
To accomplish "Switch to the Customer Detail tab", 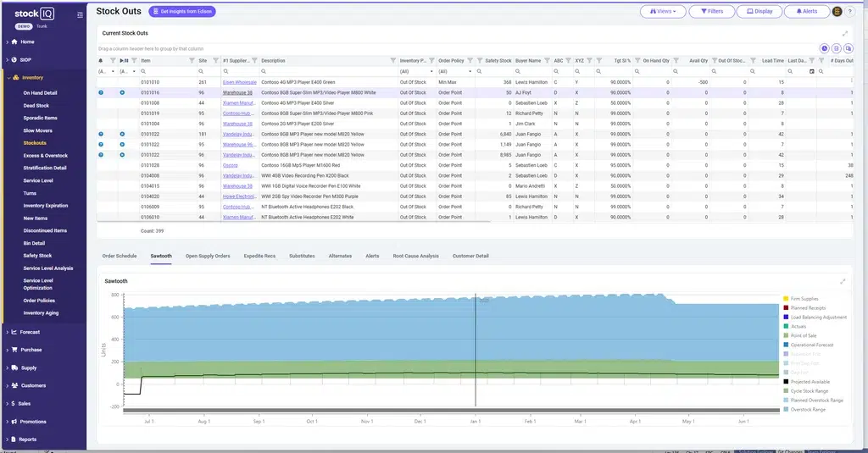I will 470,256.
